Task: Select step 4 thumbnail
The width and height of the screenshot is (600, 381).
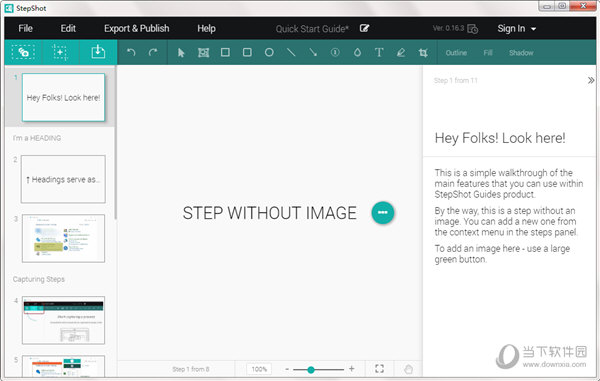Action: [x=64, y=320]
